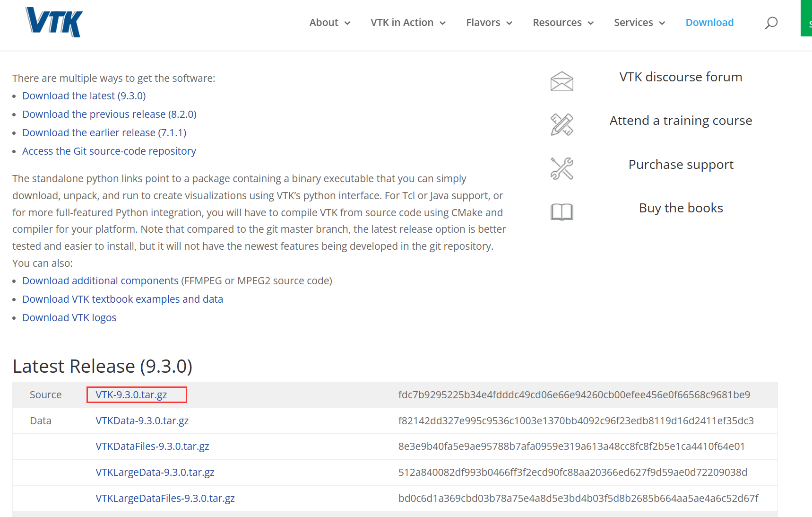This screenshot has width=812, height=517.
Task: Go to the Download nav item
Action: pyautogui.click(x=709, y=23)
